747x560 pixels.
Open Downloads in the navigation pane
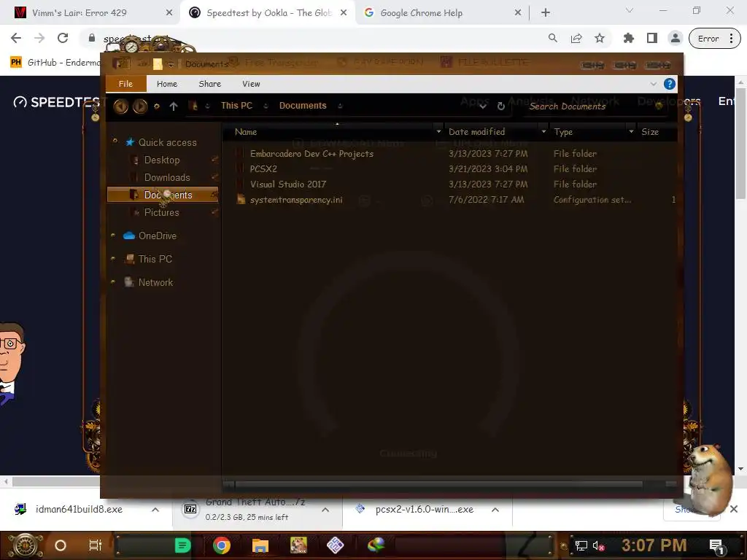(x=167, y=178)
